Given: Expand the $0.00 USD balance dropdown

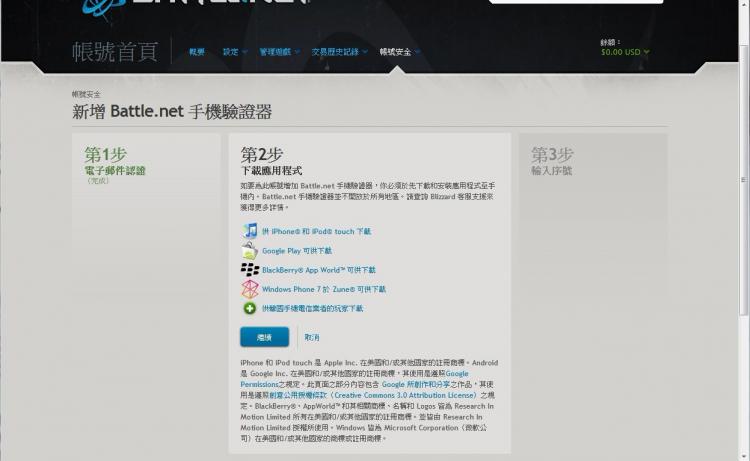Looking at the screenshot, I should 625,52.
